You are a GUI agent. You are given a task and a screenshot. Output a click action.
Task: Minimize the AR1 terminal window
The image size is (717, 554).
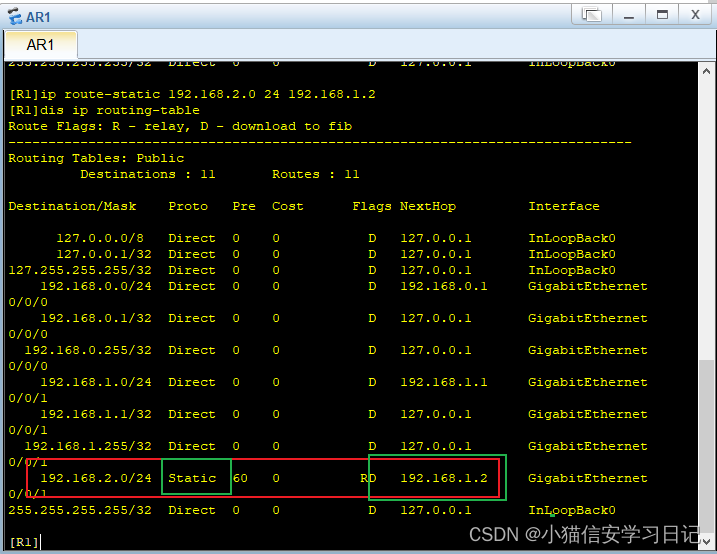(x=629, y=15)
